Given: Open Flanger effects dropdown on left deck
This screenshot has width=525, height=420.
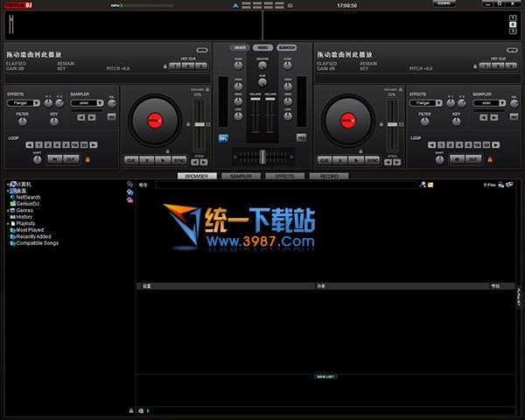Looking at the screenshot, I should tap(21, 102).
